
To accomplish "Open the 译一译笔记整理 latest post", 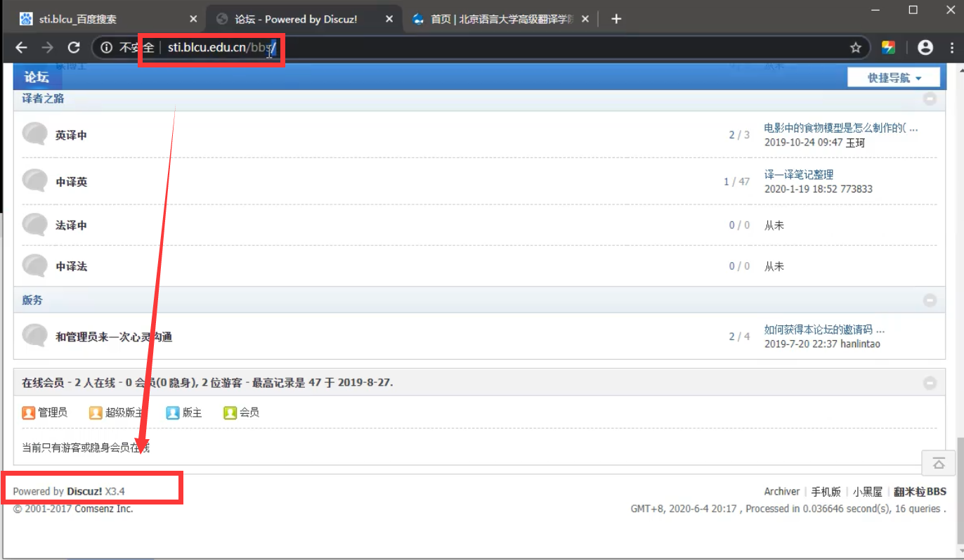I will pyautogui.click(x=798, y=174).
